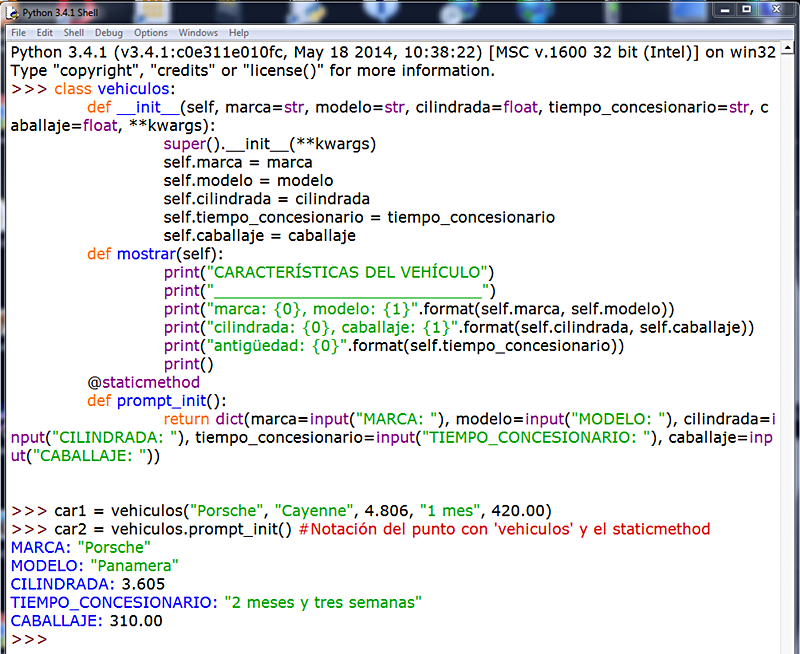The height and width of the screenshot is (654, 800).
Task: Click the 'MARCA: "Porsche"' output line
Action: [81, 547]
